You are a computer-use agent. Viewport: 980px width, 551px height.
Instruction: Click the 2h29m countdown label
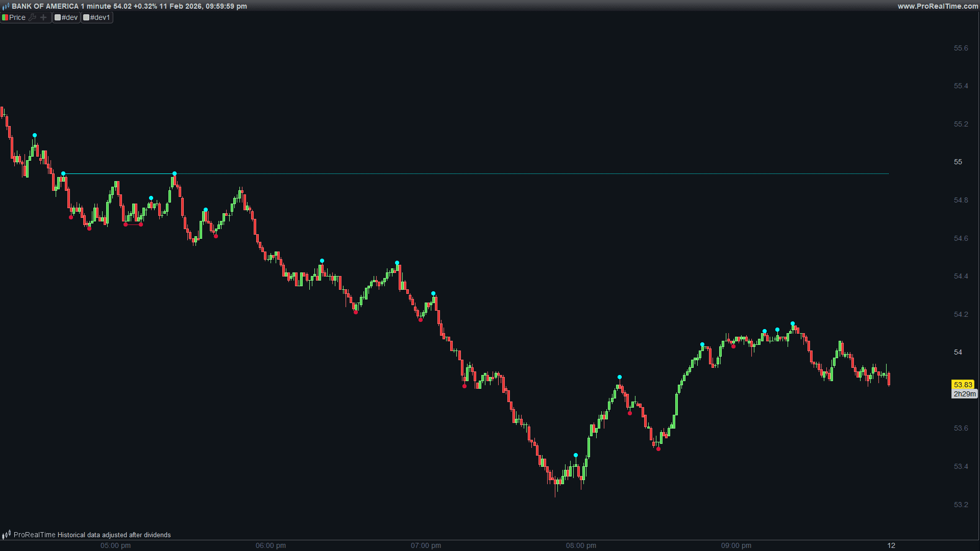click(964, 394)
